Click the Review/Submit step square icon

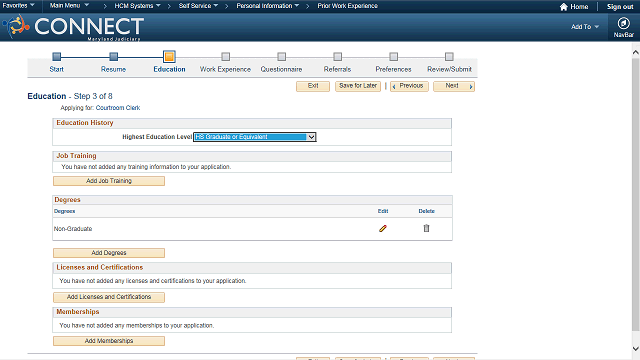(449, 56)
